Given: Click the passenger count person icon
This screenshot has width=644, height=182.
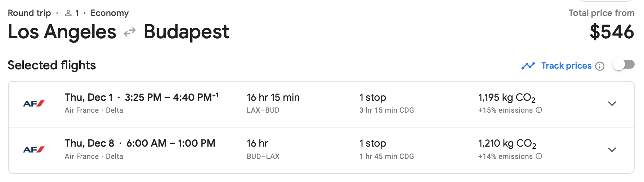Looking at the screenshot, I should 68,13.
